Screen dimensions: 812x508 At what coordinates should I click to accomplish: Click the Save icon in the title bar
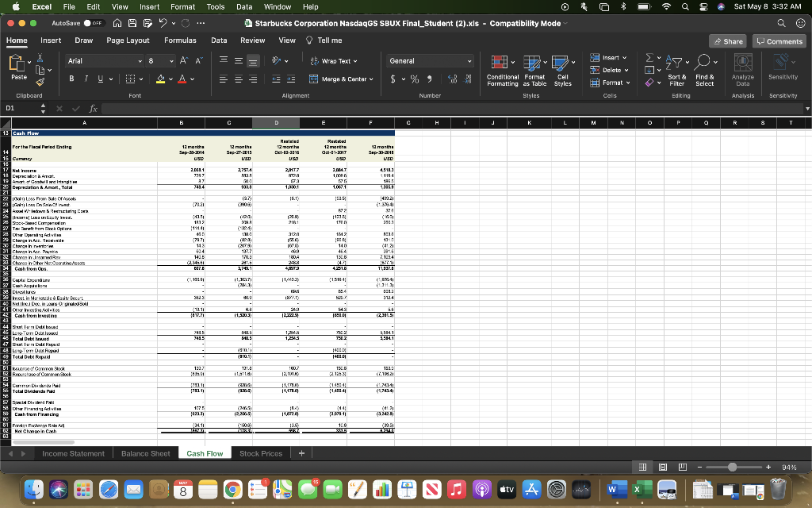pos(132,23)
